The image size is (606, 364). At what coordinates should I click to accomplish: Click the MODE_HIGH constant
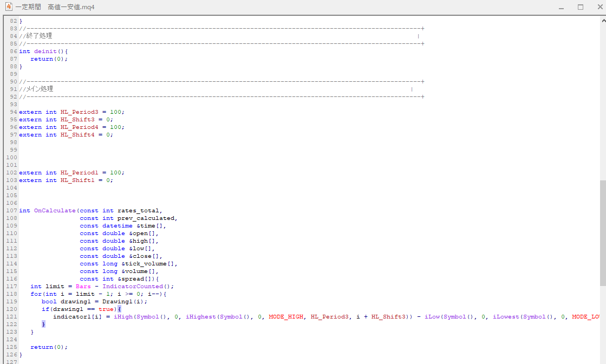pos(288,317)
